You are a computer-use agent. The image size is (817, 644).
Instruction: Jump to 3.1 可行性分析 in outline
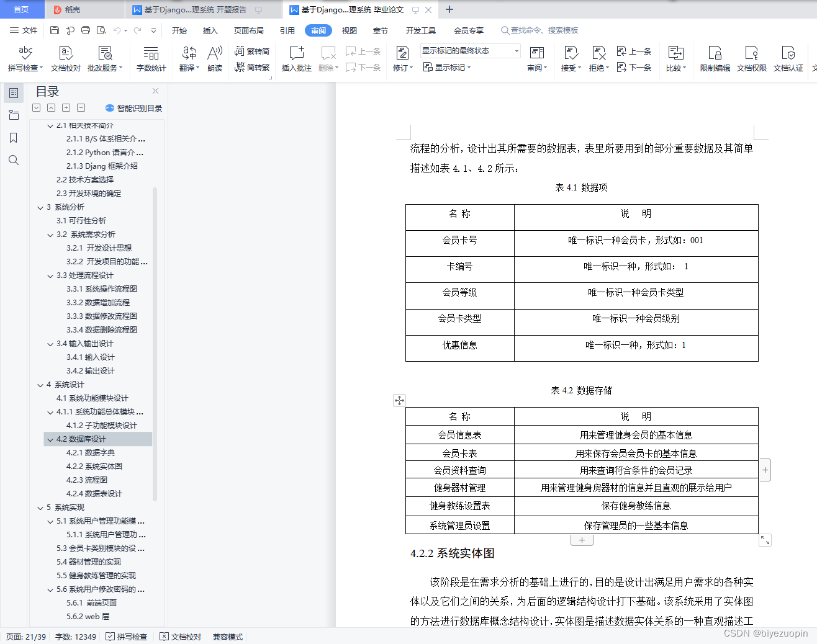click(81, 221)
